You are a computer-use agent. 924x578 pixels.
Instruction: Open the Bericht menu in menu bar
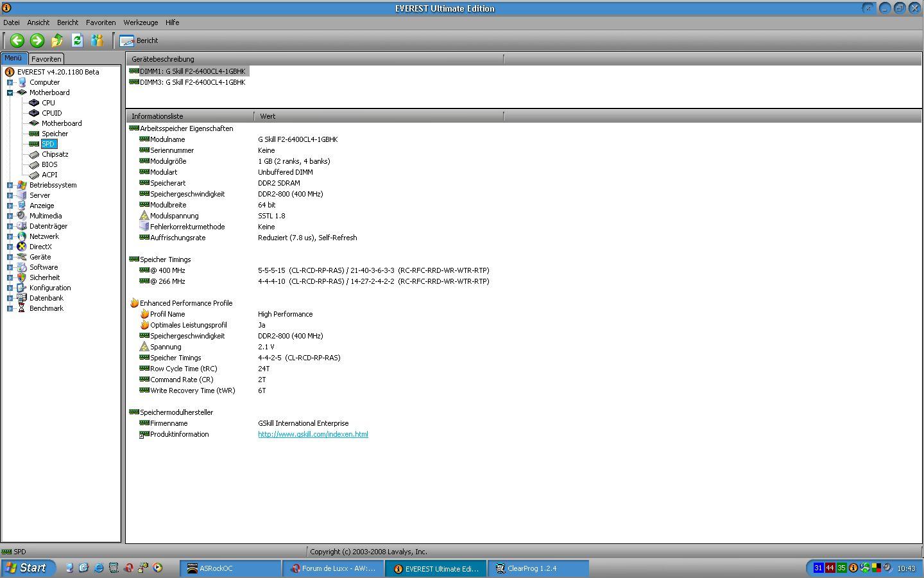67,22
